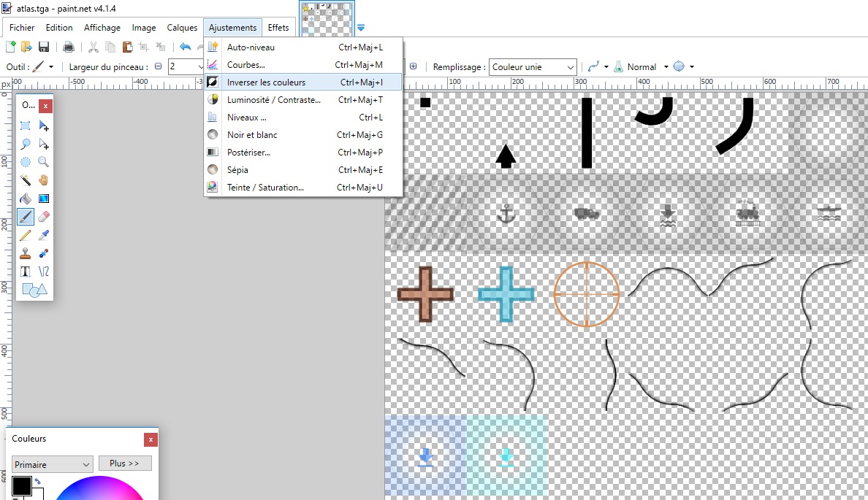Image resolution: width=868 pixels, height=500 pixels.
Task: Open the Image menu
Action: pos(143,28)
